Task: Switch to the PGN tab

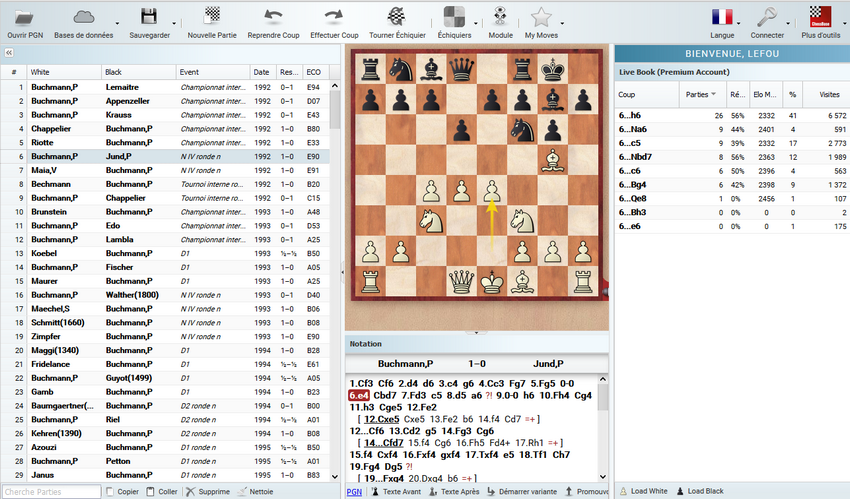Action: 354,492
